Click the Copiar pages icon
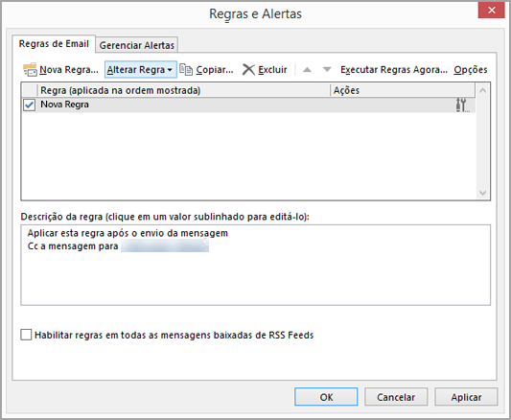 point(186,69)
